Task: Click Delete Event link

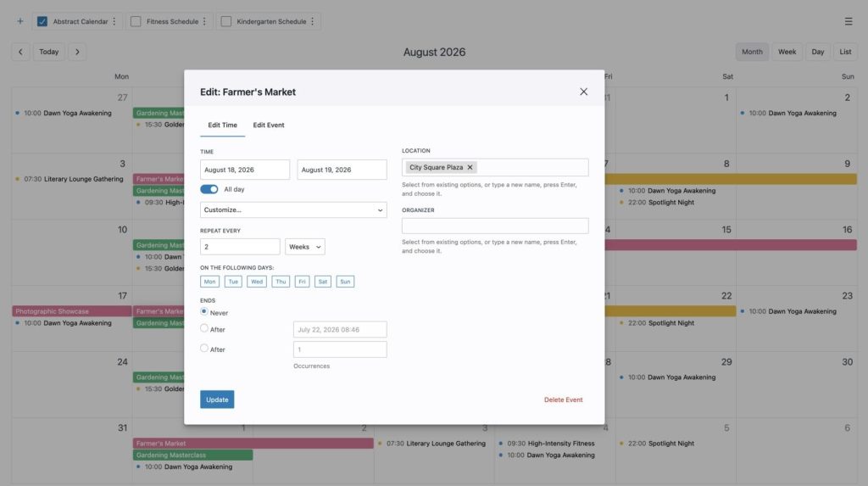Action: [563, 399]
